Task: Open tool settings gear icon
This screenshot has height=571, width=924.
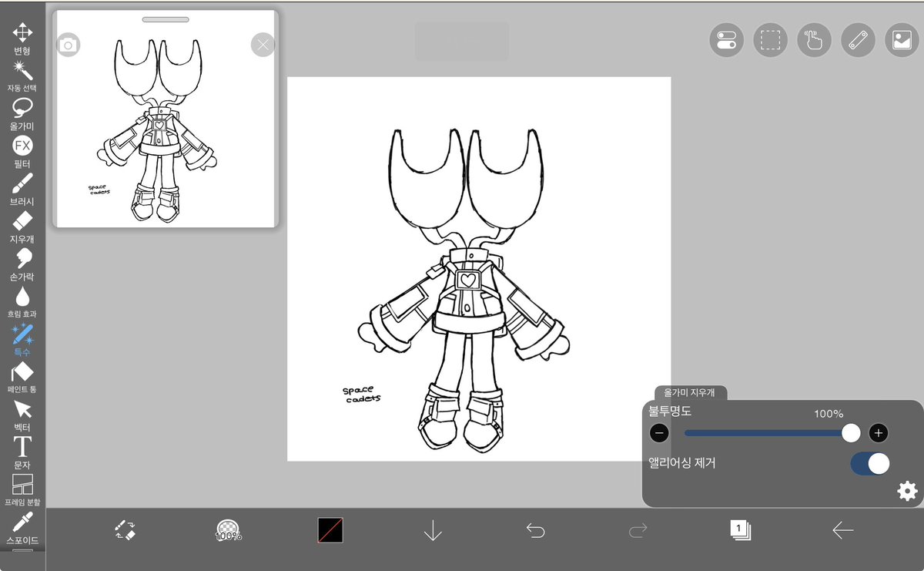Action: click(x=908, y=491)
